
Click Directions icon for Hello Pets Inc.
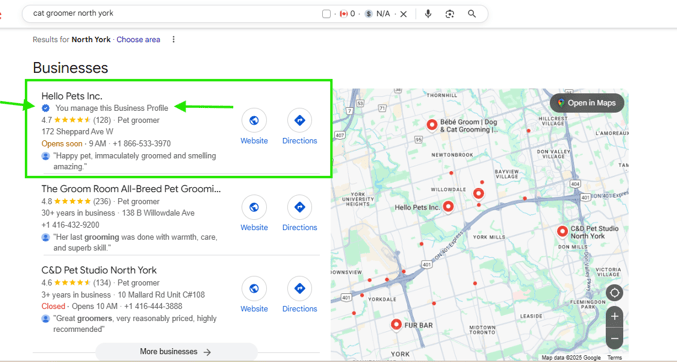click(300, 120)
